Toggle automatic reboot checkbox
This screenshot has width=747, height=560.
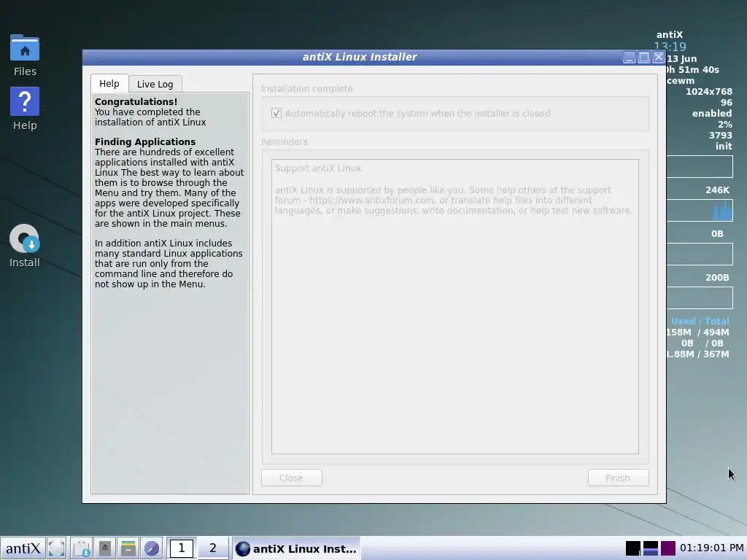pos(276,113)
